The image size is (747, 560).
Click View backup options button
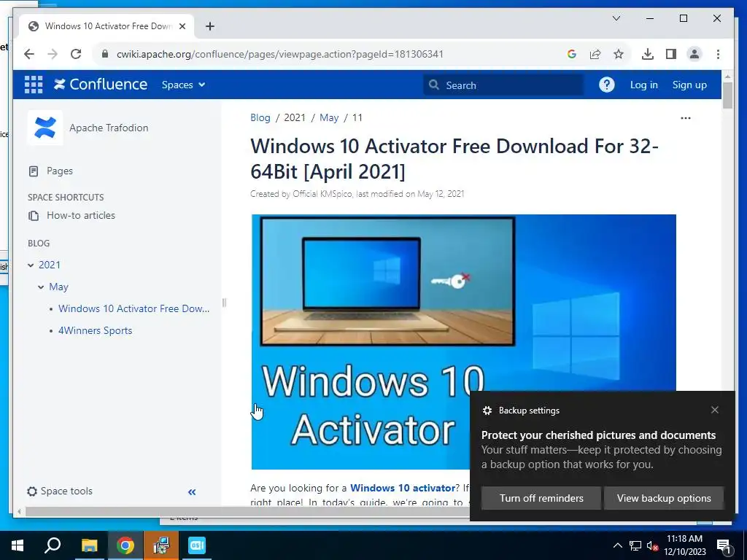point(664,498)
